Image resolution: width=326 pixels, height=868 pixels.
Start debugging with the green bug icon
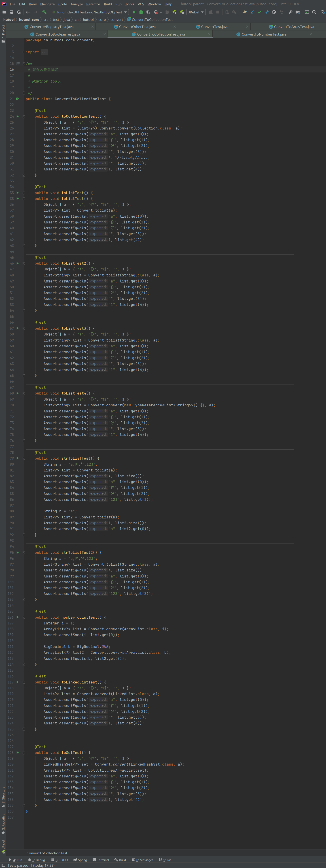pos(141,12)
